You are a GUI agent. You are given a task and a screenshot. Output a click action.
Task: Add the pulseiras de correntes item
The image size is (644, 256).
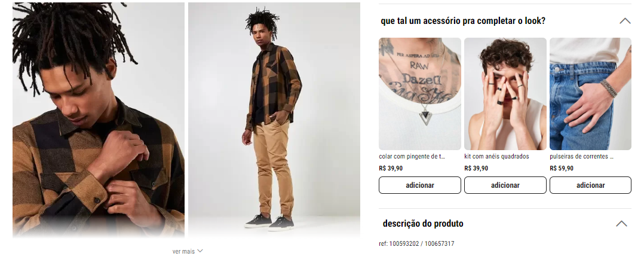[591, 185]
